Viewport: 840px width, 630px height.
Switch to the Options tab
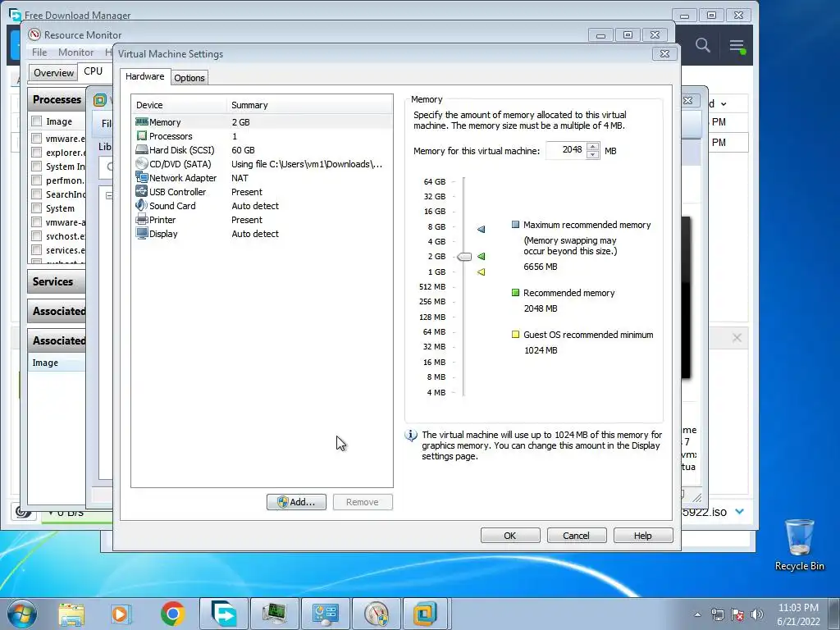(x=189, y=78)
